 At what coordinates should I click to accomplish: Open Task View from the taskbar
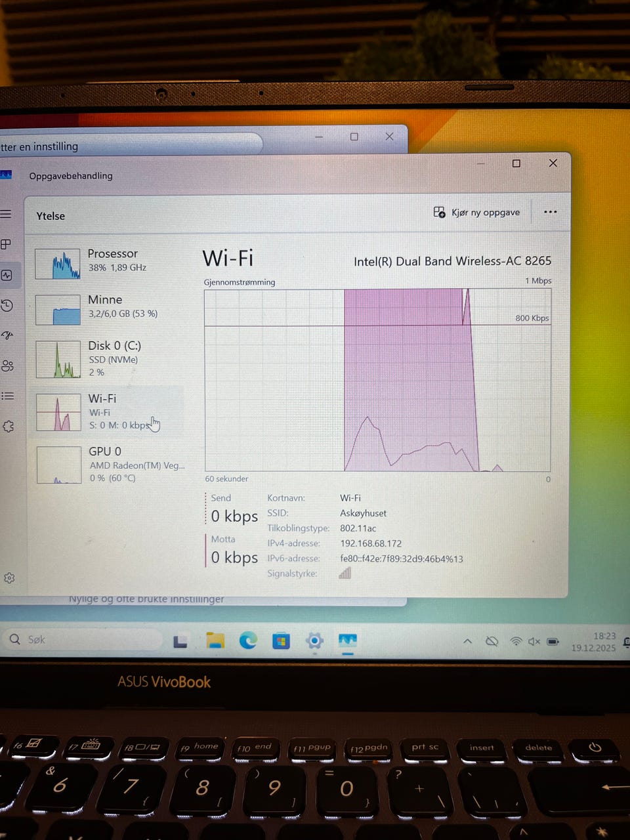[x=180, y=641]
